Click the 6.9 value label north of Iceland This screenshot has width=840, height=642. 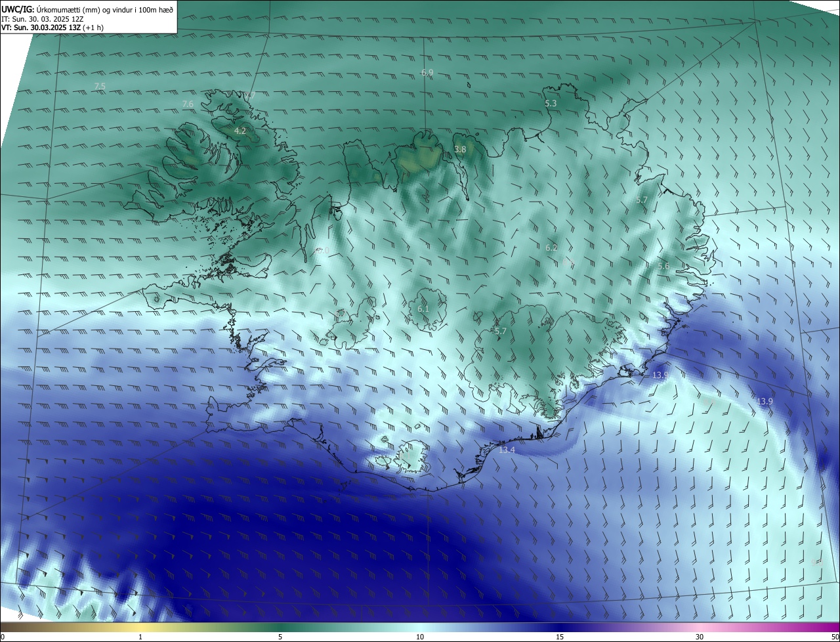427,72
